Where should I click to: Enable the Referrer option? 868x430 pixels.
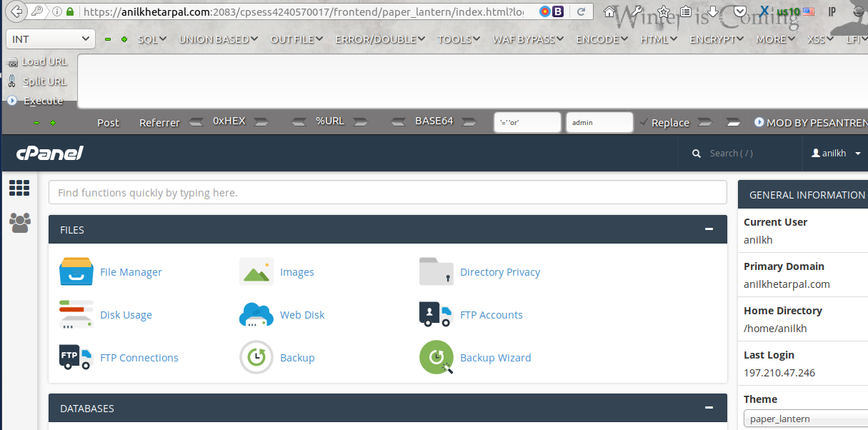pos(159,122)
